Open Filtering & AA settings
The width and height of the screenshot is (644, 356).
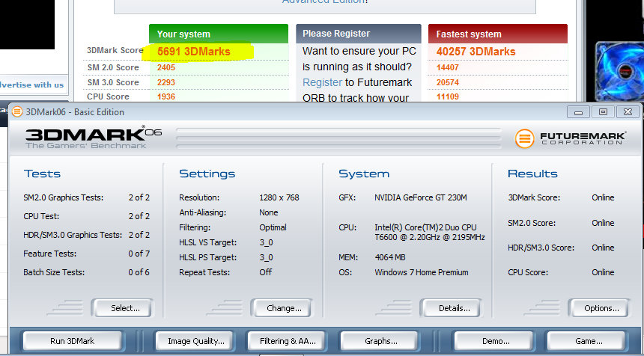pos(286,341)
